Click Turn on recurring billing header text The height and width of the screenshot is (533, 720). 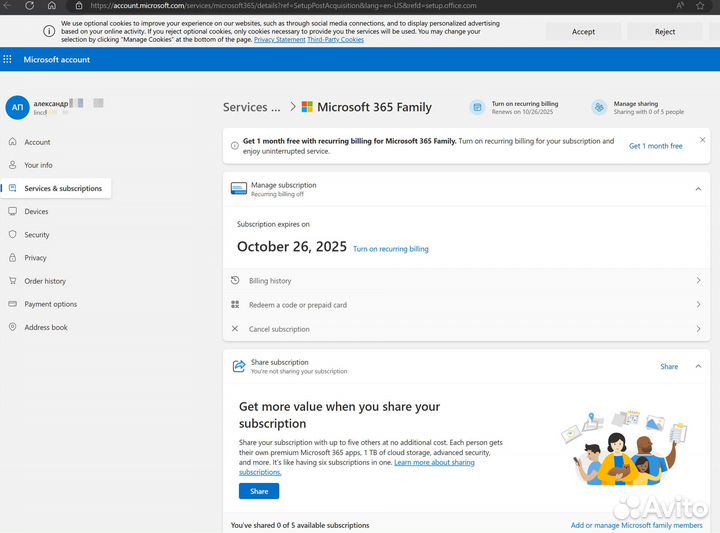[x=525, y=104]
